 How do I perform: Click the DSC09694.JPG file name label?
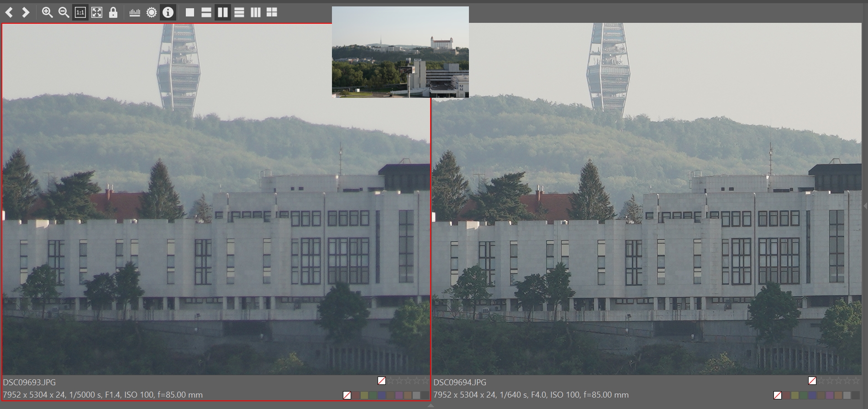pyautogui.click(x=460, y=382)
